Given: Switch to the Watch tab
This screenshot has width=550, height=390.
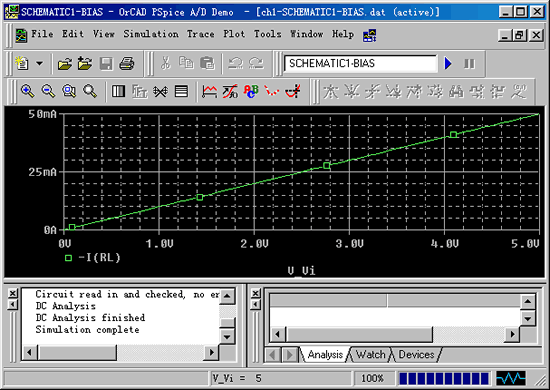Looking at the screenshot, I should tap(370, 355).
